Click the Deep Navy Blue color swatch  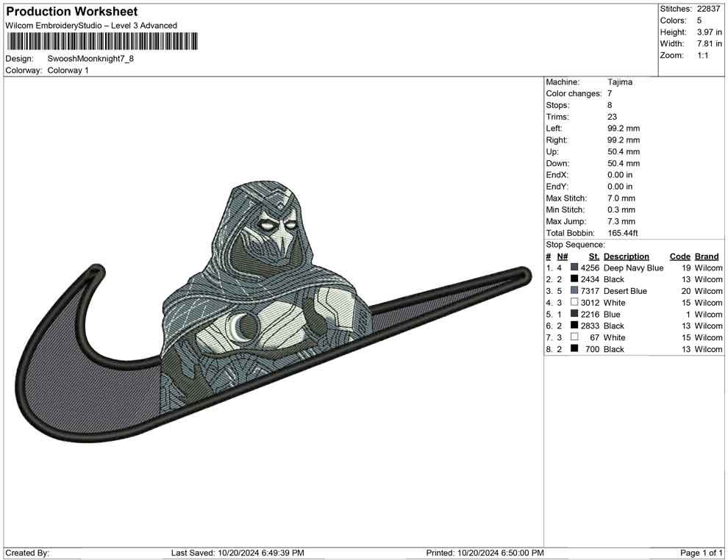(574, 268)
